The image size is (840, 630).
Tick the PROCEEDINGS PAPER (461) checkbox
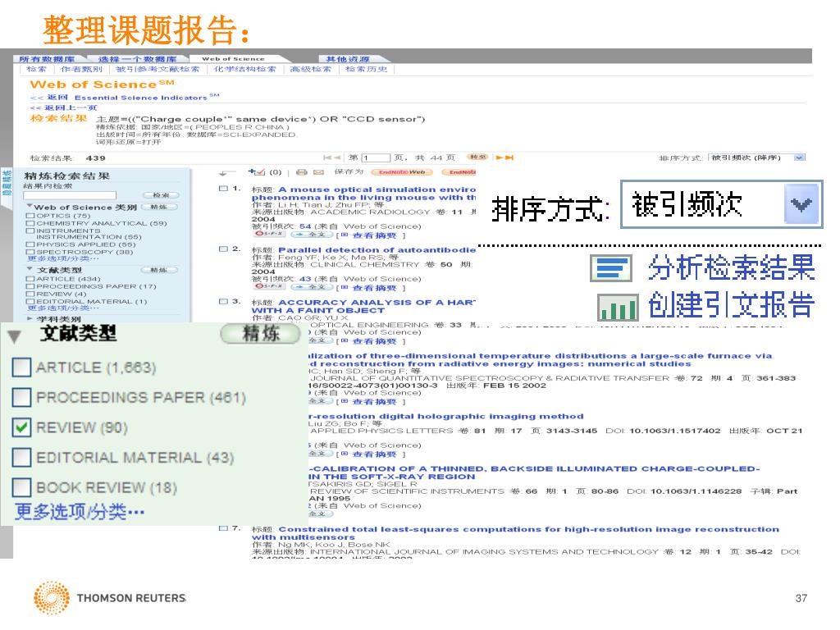coord(21,397)
